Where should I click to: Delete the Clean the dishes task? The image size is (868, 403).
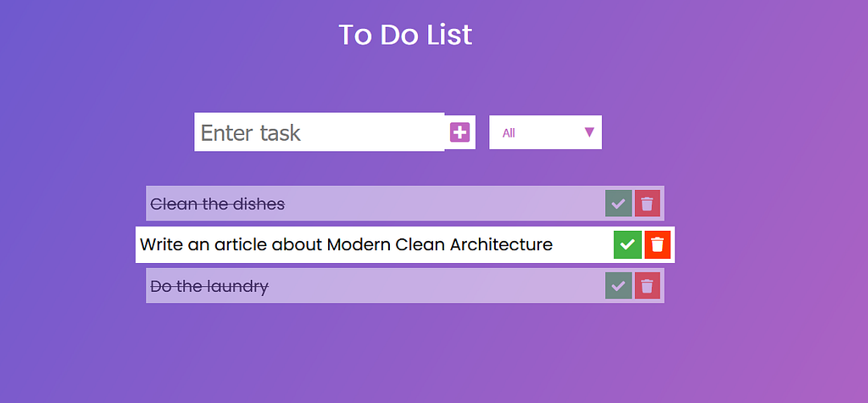[647, 204]
